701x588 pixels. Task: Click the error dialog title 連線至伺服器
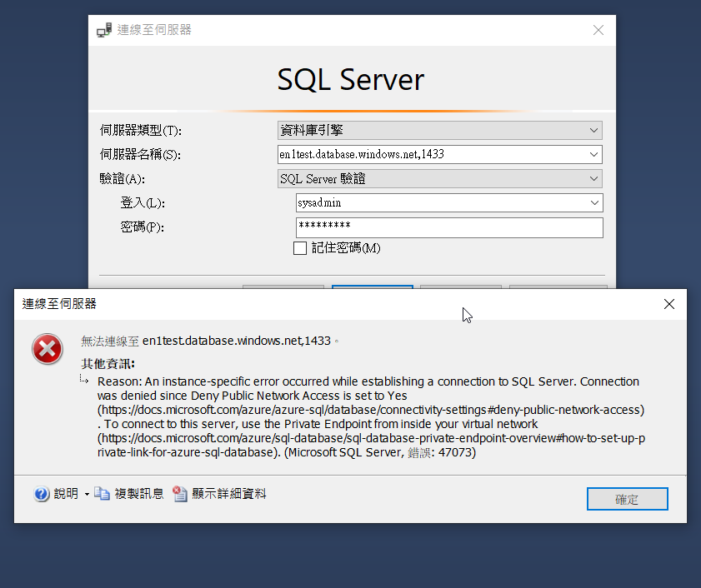pos(59,304)
